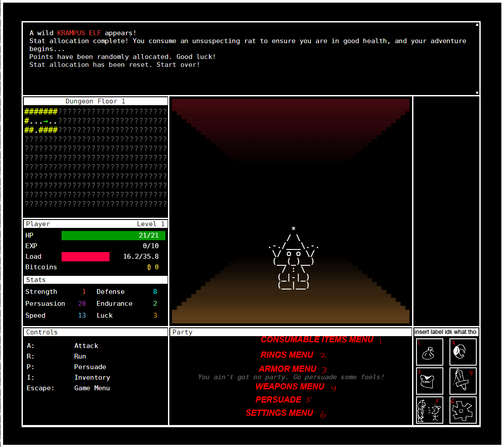
Task: Open the settings gear icon
Action: (x=463, y=410)
